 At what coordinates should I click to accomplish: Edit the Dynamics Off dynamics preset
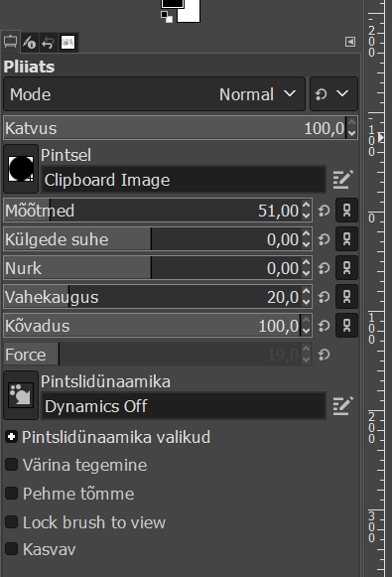pyautogui.click(x=342, y=405)
